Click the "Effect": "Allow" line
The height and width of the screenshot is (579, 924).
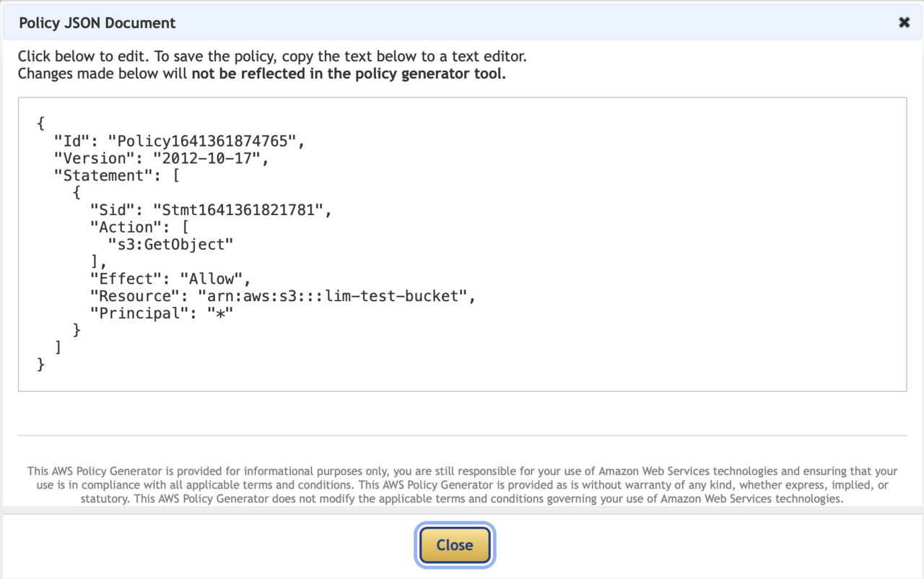tap(170, 279)
